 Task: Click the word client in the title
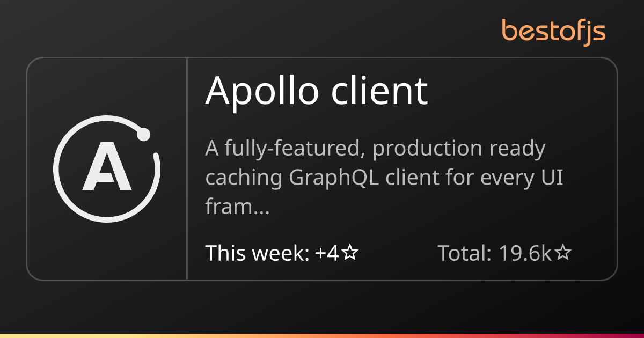coord(379,91)
